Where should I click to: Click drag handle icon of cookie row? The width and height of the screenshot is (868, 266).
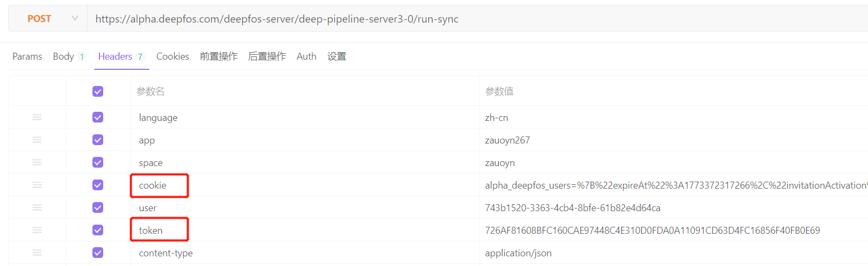(37, 185)
